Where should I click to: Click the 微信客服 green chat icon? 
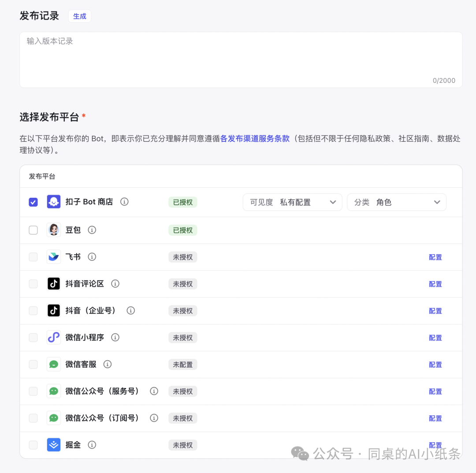[x=53, y=364]
